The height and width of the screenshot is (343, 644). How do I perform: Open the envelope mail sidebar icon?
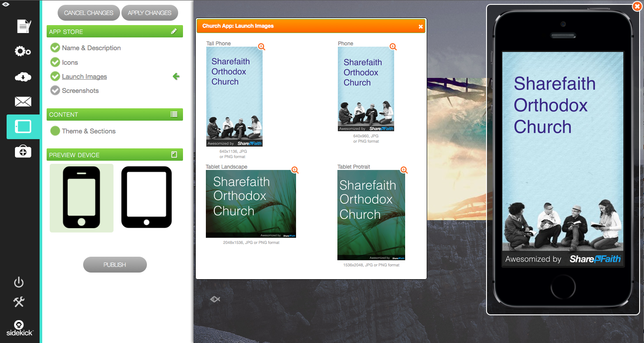pyautogui.click(x=23, y=102)
